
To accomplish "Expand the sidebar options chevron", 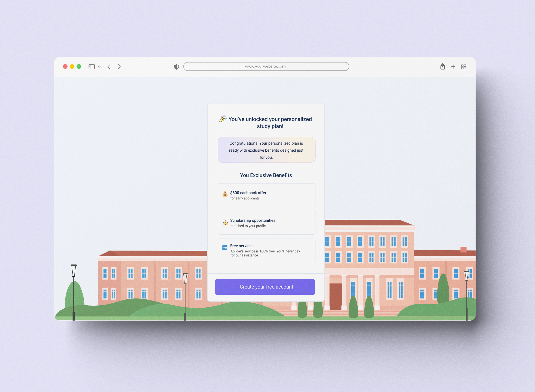I will pos(99,67).
